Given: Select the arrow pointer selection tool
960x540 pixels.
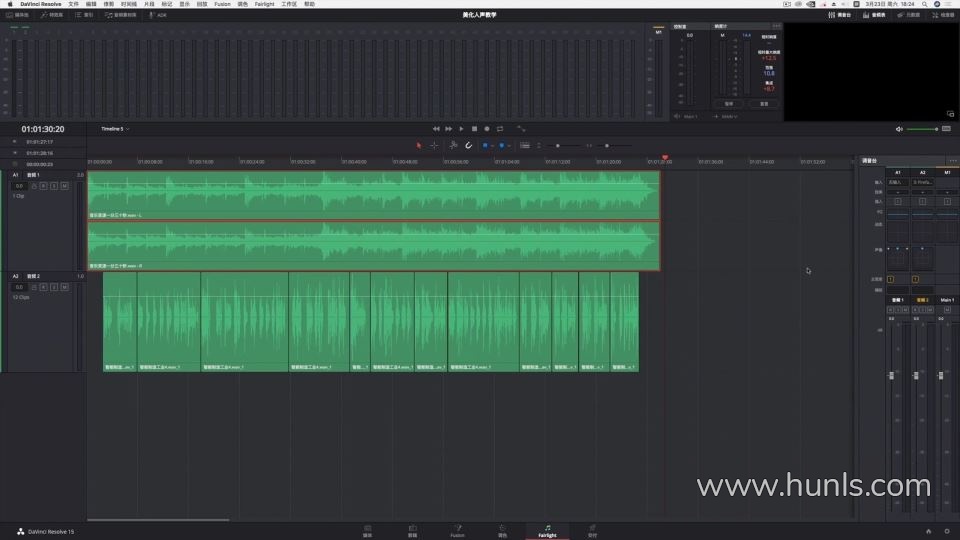Looking at the screenshot, I should pyautogui.click(x=420, y=145).
